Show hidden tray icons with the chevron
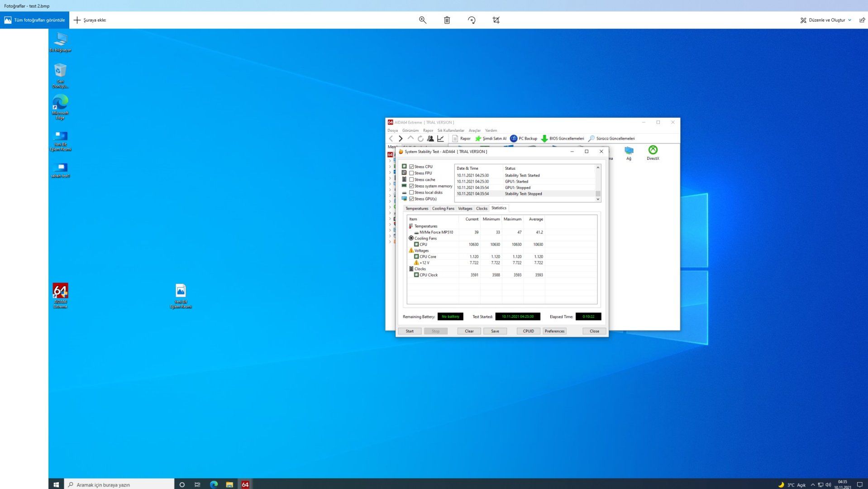This screenshot has width=868, height=489. [x=813, y=484]
